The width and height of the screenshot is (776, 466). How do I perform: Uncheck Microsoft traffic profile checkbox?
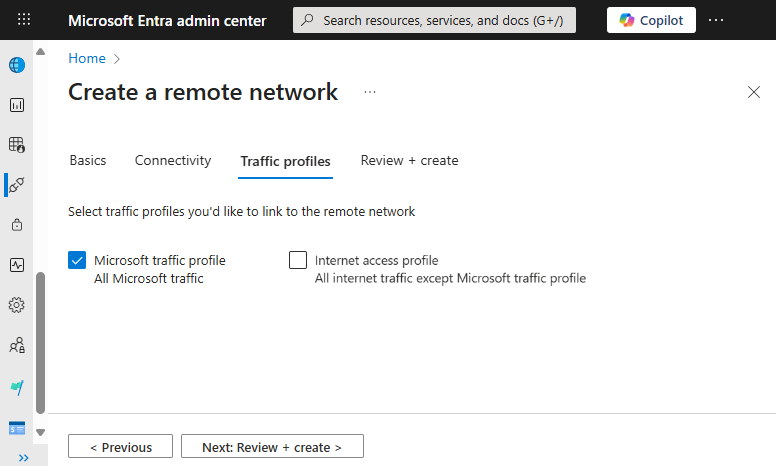[77, 260]
